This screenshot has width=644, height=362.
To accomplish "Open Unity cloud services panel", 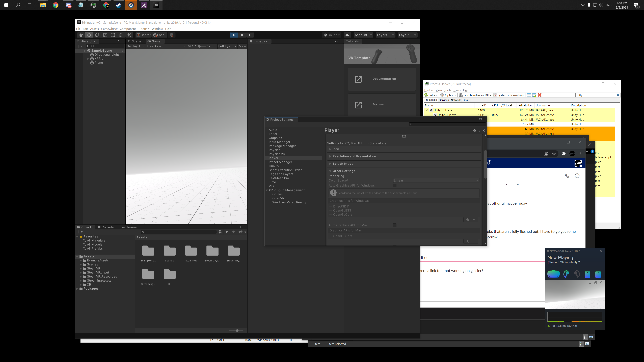I will coord(347,35).
